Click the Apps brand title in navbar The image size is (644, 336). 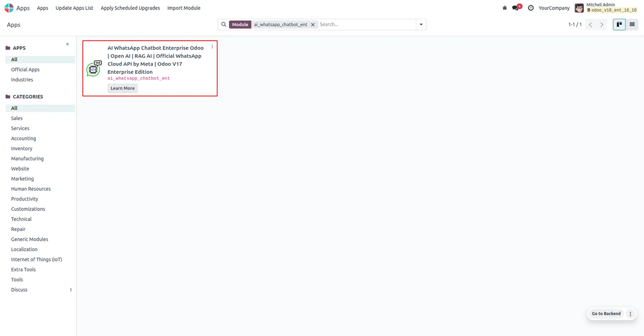click(x=23, y=8)
